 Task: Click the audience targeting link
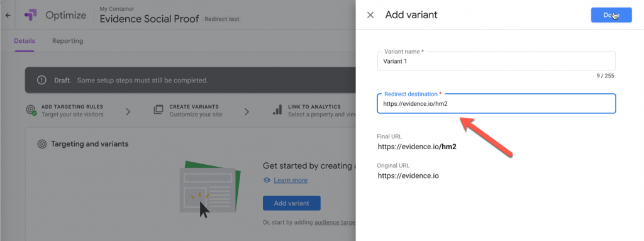click(x=335, y=223)
